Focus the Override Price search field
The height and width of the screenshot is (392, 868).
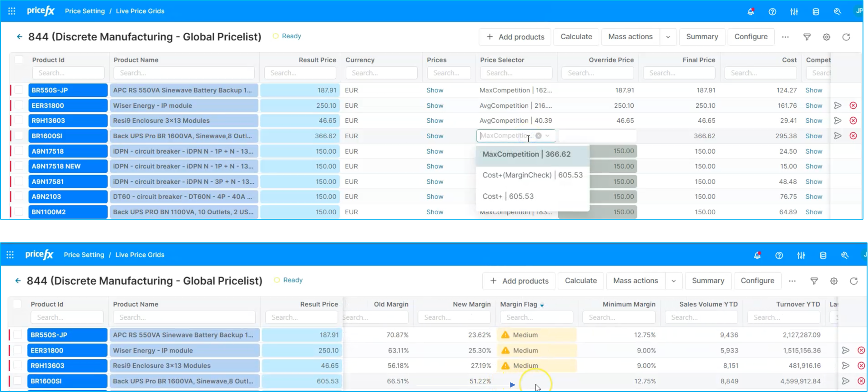[598, 73]
